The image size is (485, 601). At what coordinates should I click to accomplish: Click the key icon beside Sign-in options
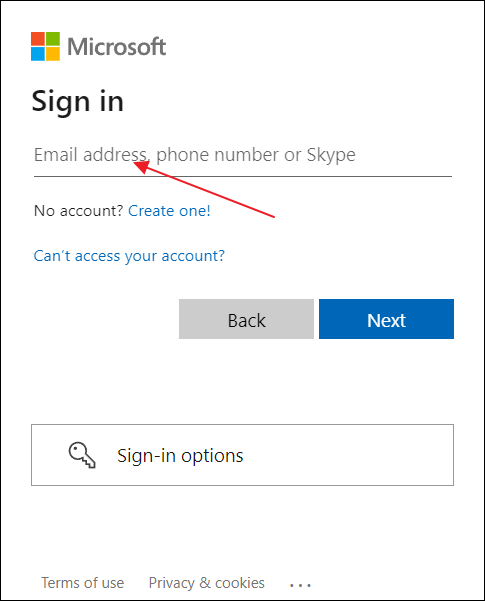click(82, 455)
